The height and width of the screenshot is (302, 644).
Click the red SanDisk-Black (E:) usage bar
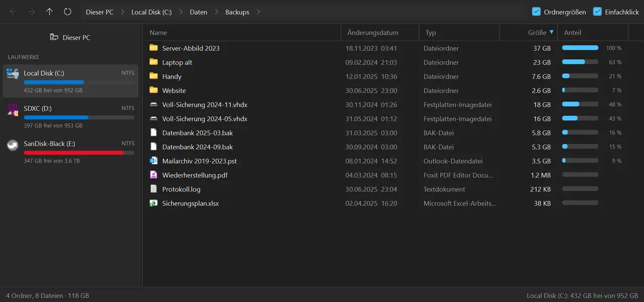[79, 153]
